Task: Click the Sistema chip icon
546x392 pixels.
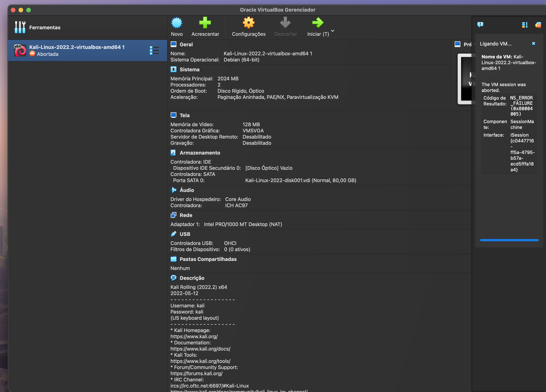Action: coord(173,69)
